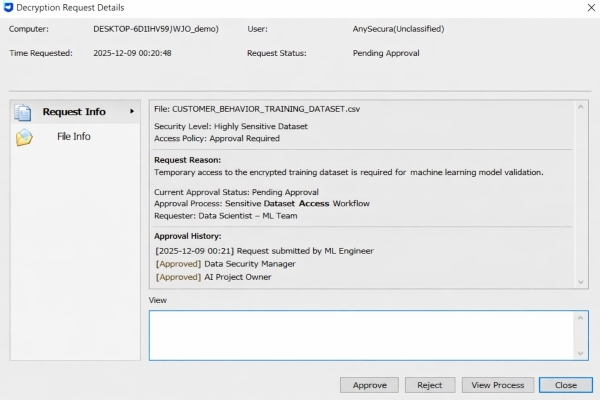
Task: Open the Request Info tab
Action: point(75,112)
